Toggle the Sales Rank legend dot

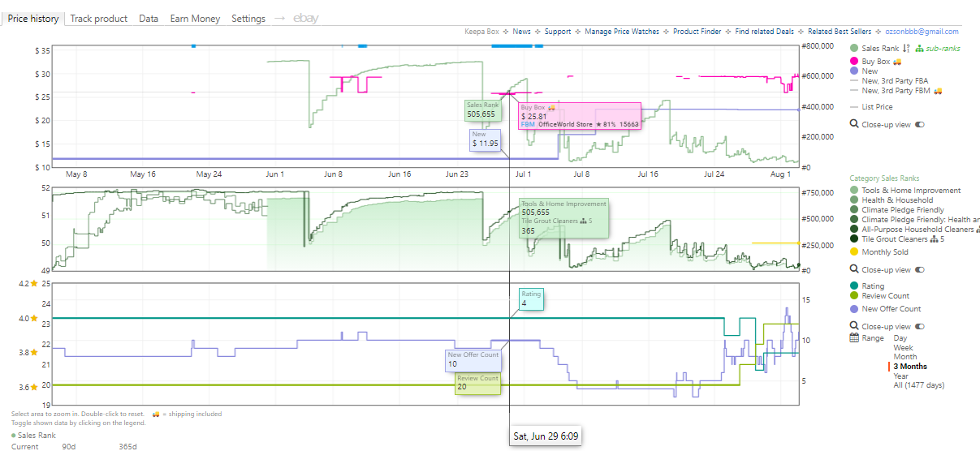pyautogui.click(x=854, y=49)
